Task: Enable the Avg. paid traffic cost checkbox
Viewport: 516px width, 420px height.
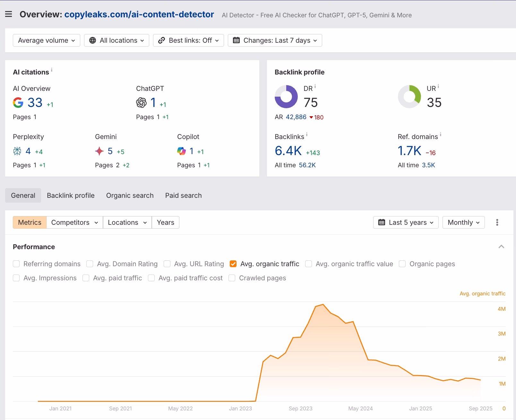Action: 151,278
